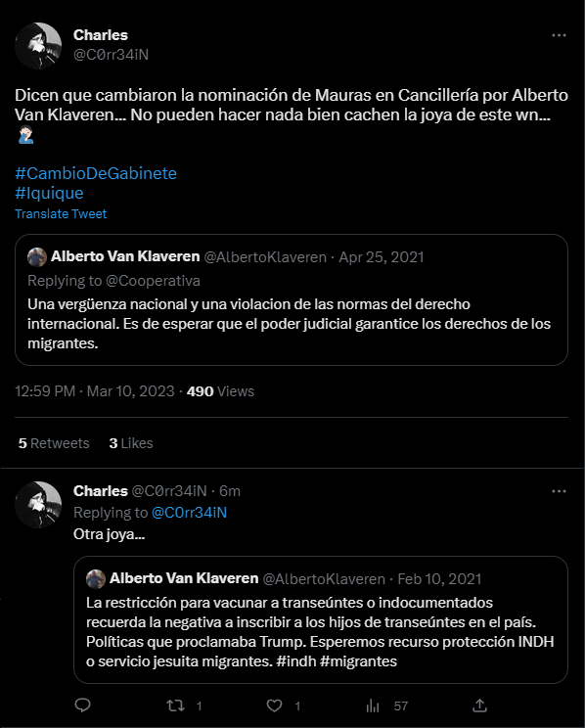The width and height of the screenshot is (585, 728).
Task: View analytics bar chart icon showing 57
Action: tap(373, 706)
